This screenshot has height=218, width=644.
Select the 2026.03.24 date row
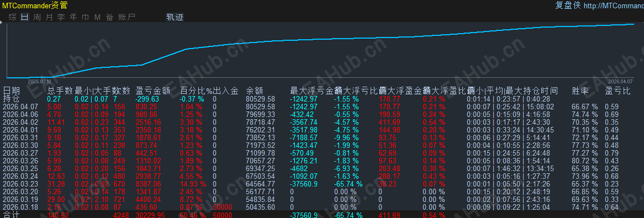pyautogui.click(x=20, y=176)
